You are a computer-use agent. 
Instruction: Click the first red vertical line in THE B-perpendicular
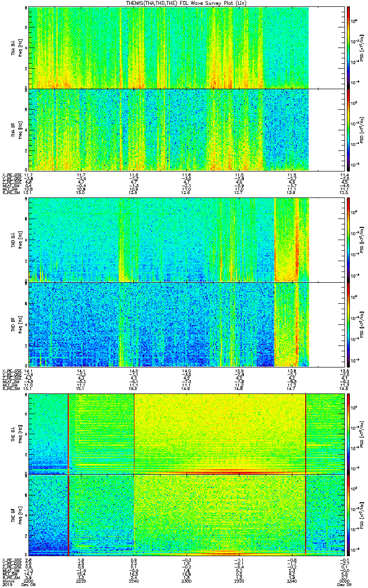pyautogui.click(x=68, y=433)
